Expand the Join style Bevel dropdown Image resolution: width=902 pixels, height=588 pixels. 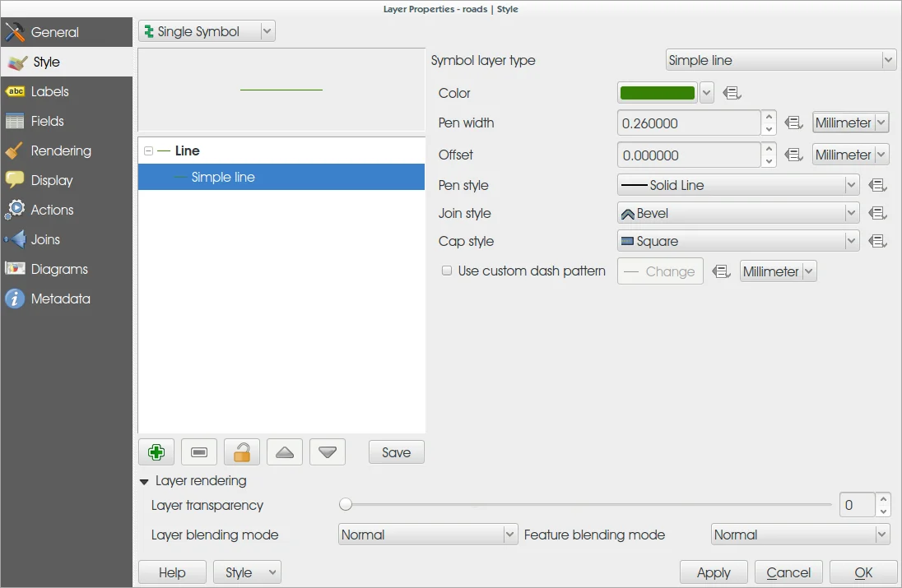tap(737, 214)
